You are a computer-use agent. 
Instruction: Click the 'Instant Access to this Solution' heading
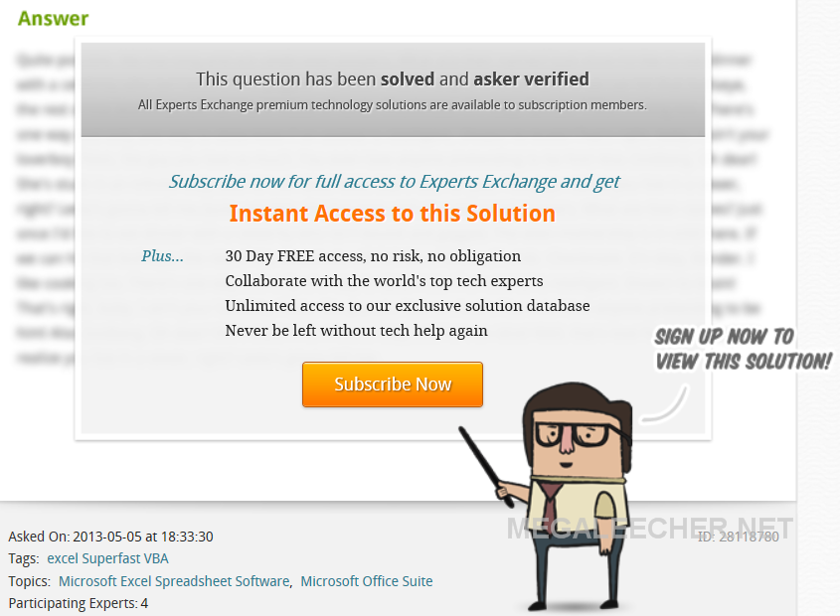pyautogui.click(x=392, y=214)
